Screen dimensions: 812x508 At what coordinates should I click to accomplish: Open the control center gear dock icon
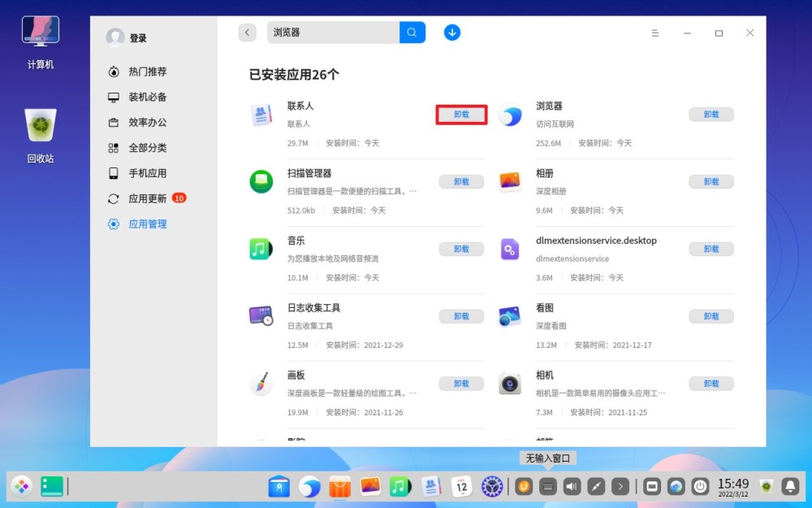[x=491, y=487]
